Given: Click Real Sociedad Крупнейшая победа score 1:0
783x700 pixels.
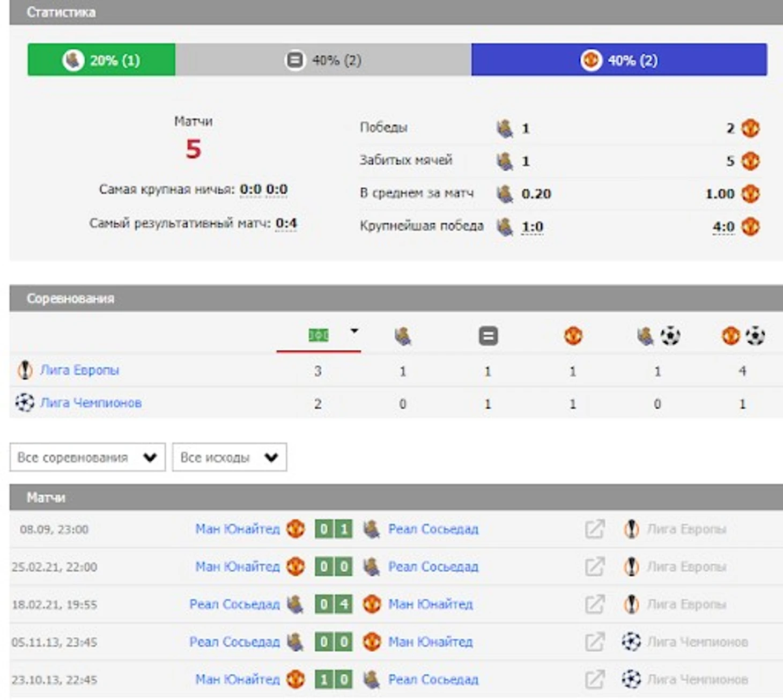Looking at the screenshot, I should [x=533, y=227].
